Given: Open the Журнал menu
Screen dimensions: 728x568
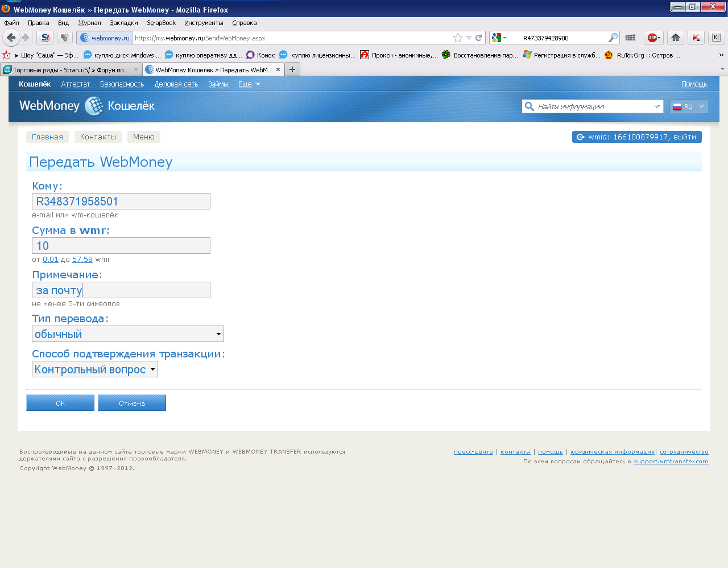Looking at the screenshot, I should (90, 23).
